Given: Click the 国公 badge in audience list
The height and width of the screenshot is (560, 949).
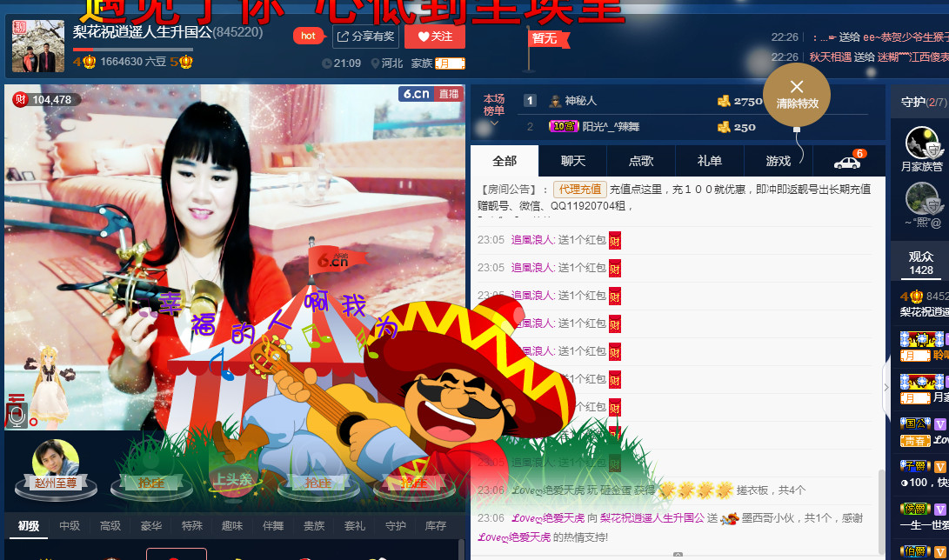Looking at the screenshot, I should (x=915, y=423).
